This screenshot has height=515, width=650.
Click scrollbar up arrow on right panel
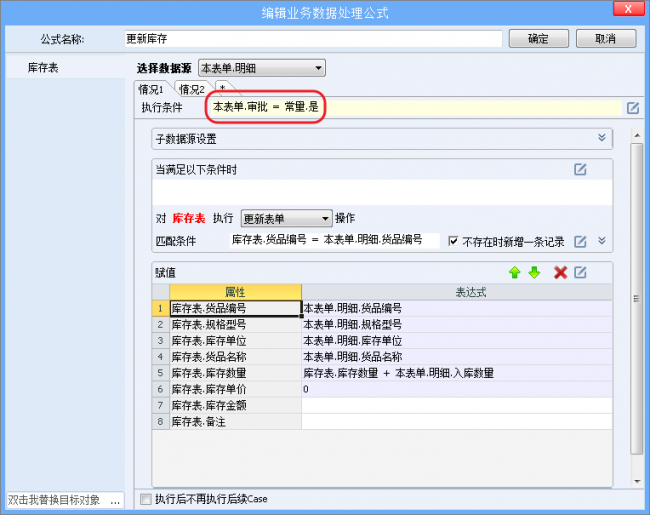[x=637, y=135]
